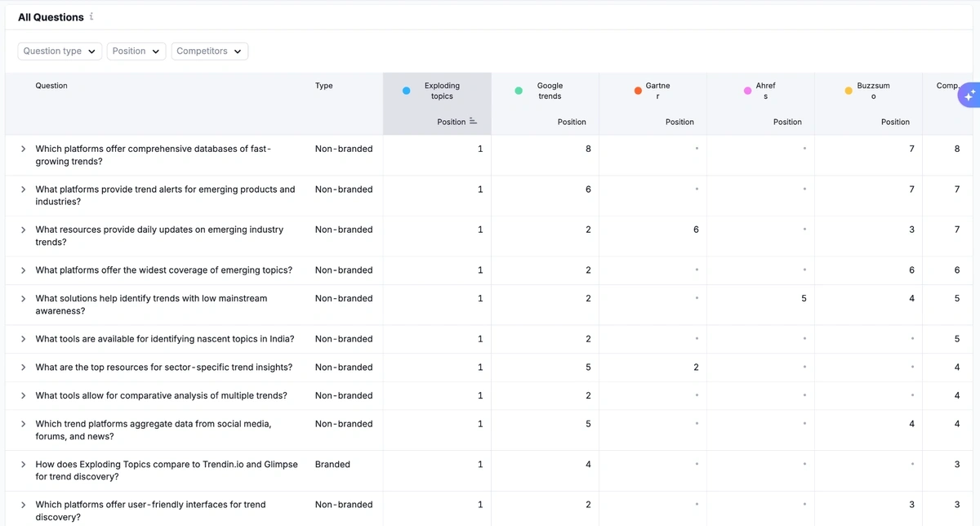Open the Competitors filter dropdown
Viewport: 980px width, 526px height.
tap(210, 51)
